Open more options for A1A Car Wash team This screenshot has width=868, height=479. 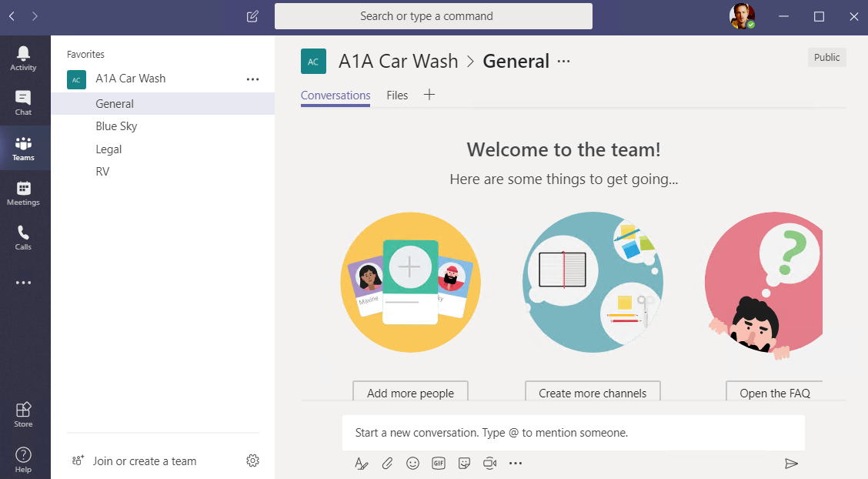[x=252, y=79]
